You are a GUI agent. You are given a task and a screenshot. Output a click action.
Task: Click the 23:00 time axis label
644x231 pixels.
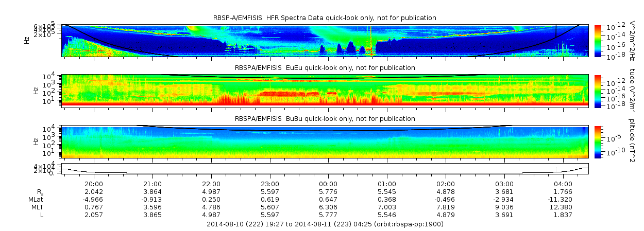click(270, 184)
